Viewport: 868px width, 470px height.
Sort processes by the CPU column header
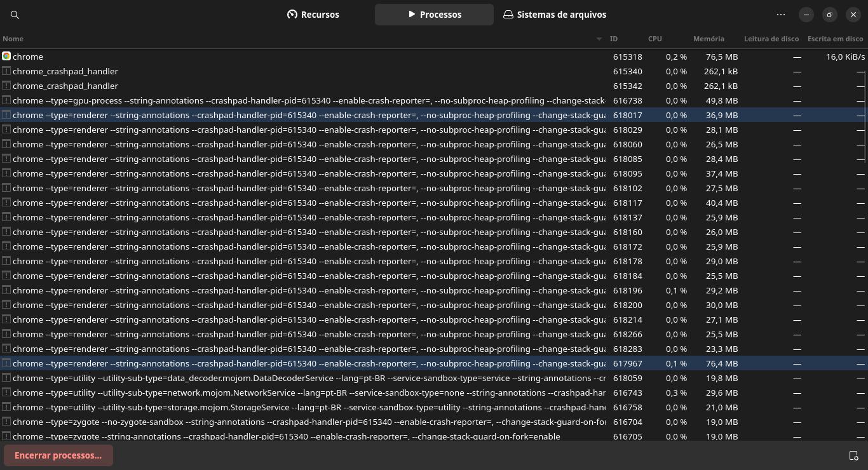point(654,39)
